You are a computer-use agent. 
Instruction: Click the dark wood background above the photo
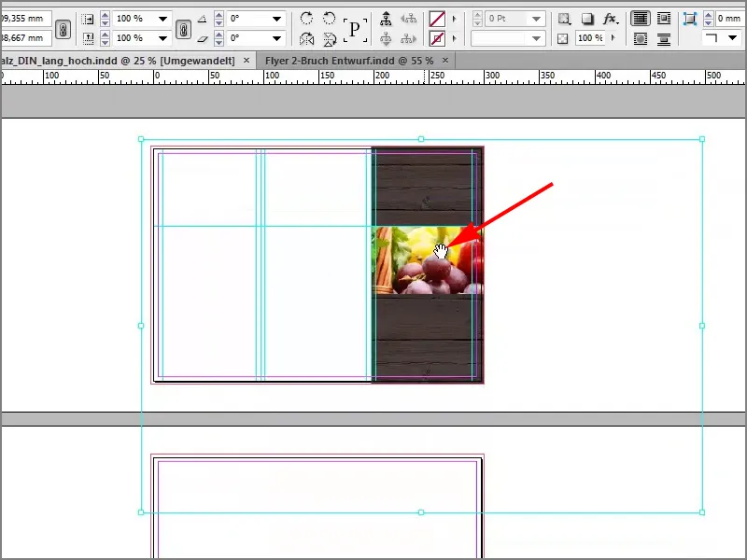pyautogui.click(x=427, y=187)
